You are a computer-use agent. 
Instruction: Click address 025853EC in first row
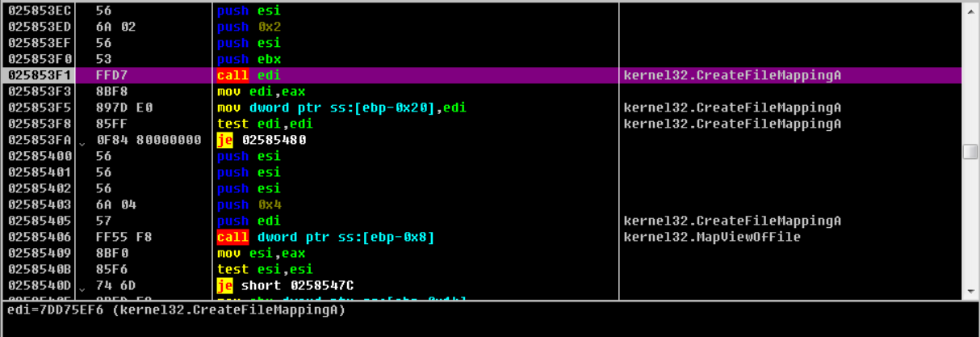40,11
